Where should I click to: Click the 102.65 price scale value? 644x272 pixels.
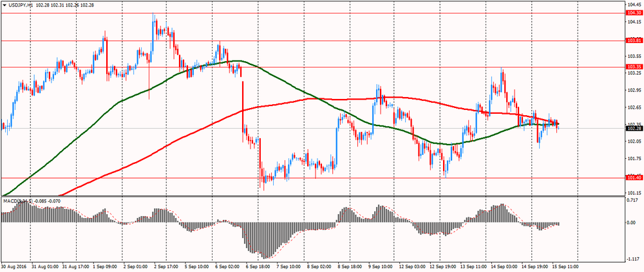[x=634, y=107]
